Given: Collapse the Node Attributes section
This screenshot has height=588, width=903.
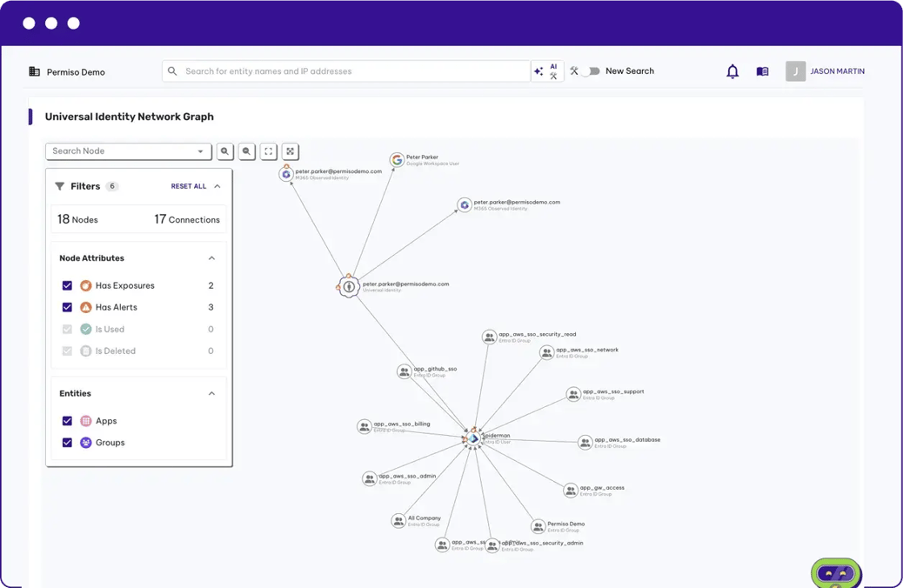Looking at the screenshot, I should click(211, 258).
